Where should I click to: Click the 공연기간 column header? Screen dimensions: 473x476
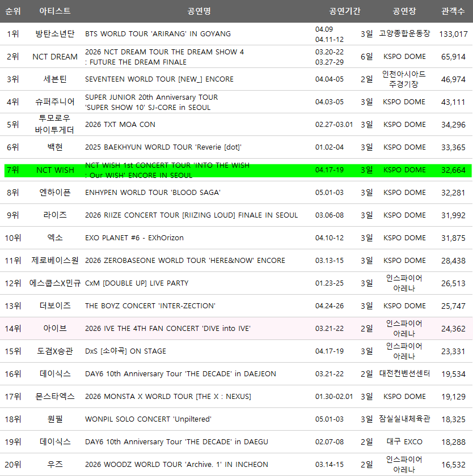[x=344, y=11]
